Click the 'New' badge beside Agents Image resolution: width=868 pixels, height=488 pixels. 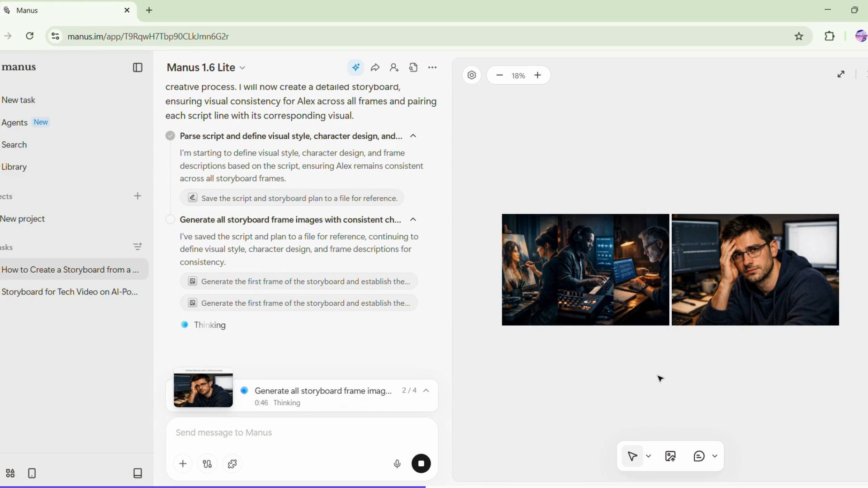[41, 122]
